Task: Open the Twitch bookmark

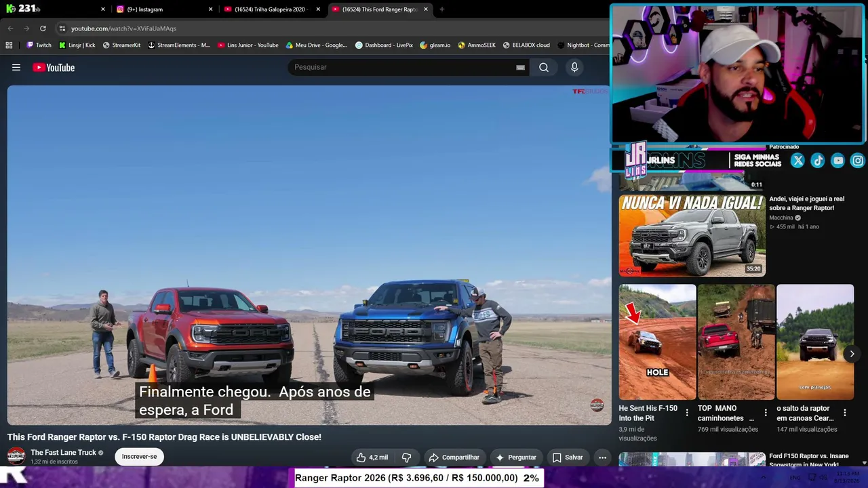Action: click(x=39, y=45)
